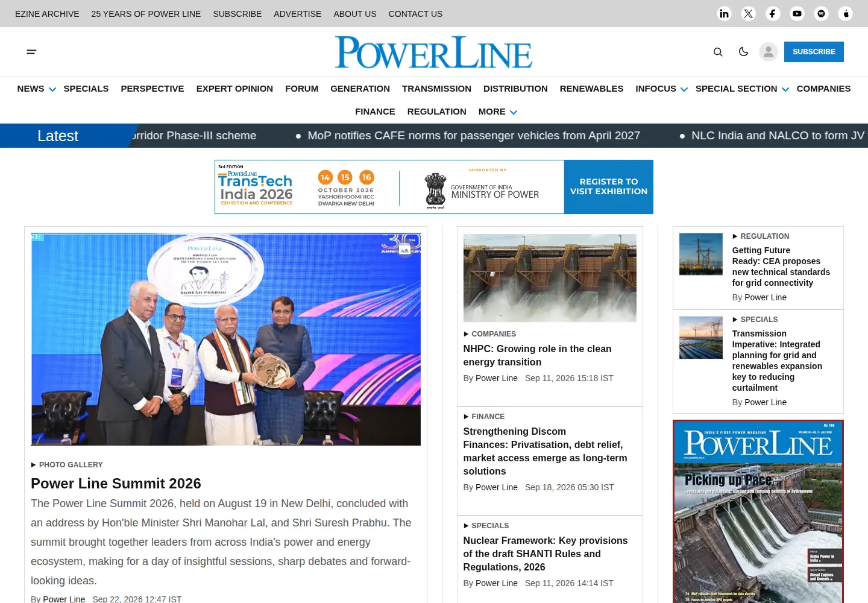
Task: Open the Facebook social icon
Action: pos(773,13)
